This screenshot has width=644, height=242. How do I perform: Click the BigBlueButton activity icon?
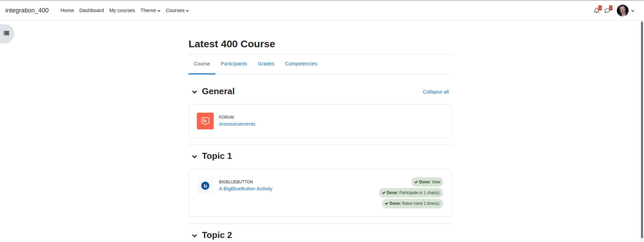(205, 186)
